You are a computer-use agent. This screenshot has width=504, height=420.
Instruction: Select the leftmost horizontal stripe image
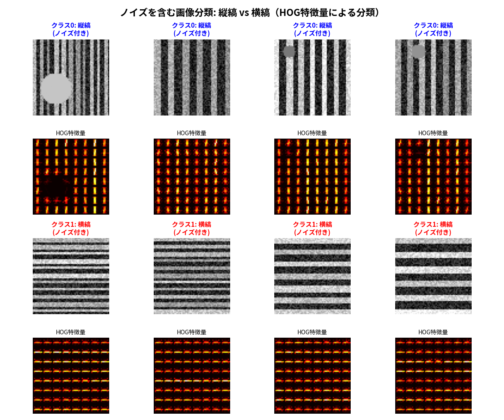71,276
